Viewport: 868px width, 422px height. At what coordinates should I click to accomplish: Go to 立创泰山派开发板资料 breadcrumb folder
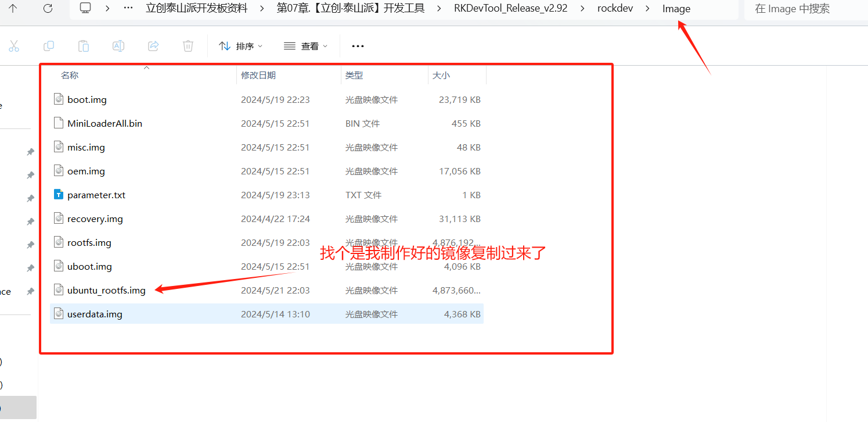click(196, 8)
